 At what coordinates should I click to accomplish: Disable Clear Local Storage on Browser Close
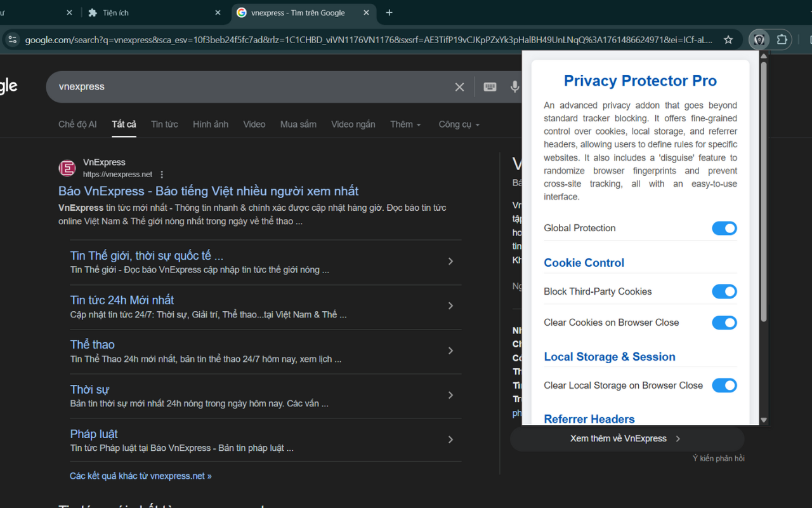click(724, 385)
